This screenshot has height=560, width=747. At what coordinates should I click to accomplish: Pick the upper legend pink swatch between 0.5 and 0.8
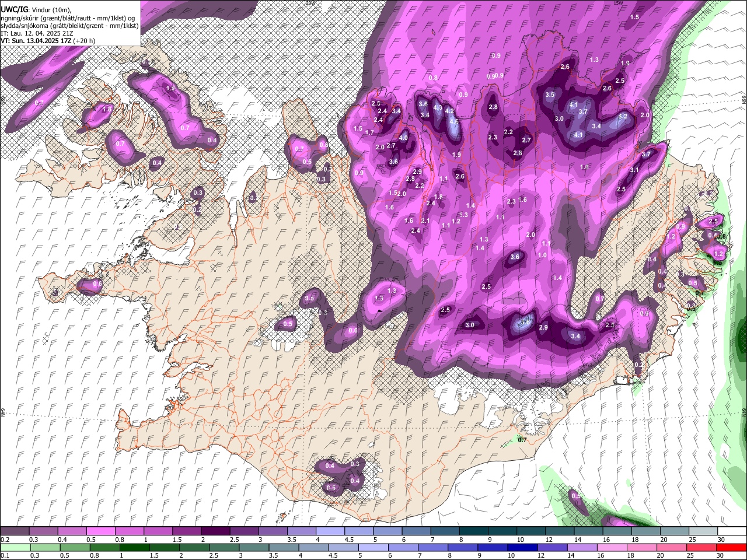100,531
